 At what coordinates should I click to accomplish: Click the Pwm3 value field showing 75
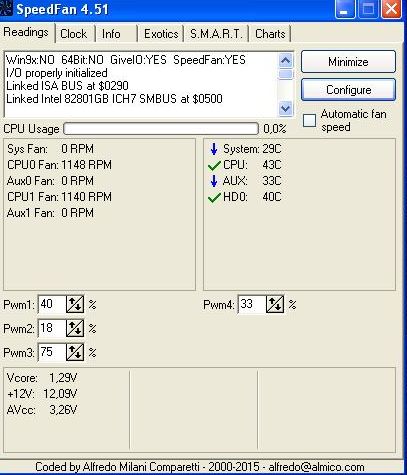pos(52,352)
